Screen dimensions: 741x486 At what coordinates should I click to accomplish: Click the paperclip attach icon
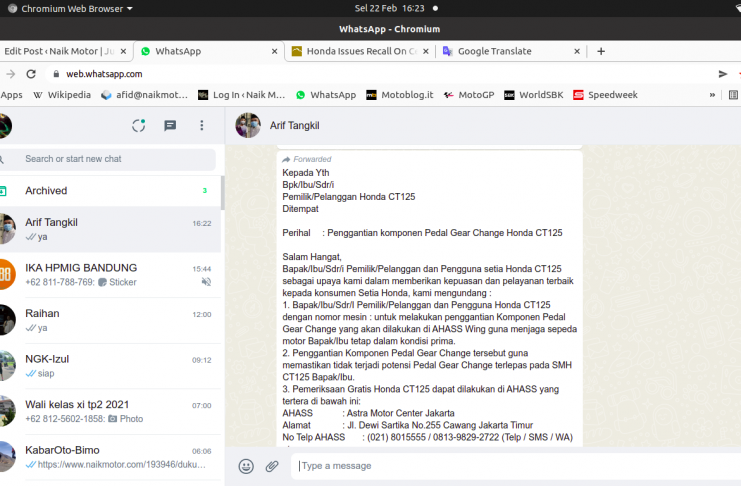point(272,466)
